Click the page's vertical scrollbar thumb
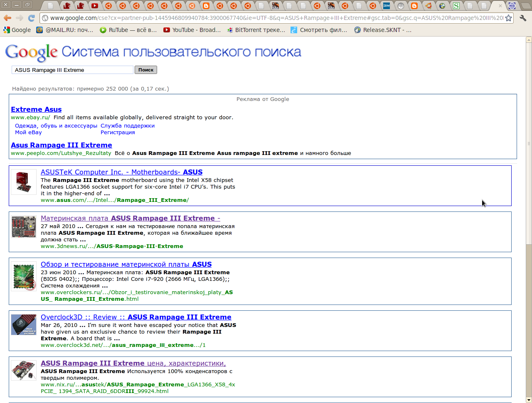The height and width of the screenshot is (403, 532). (529, 143)
